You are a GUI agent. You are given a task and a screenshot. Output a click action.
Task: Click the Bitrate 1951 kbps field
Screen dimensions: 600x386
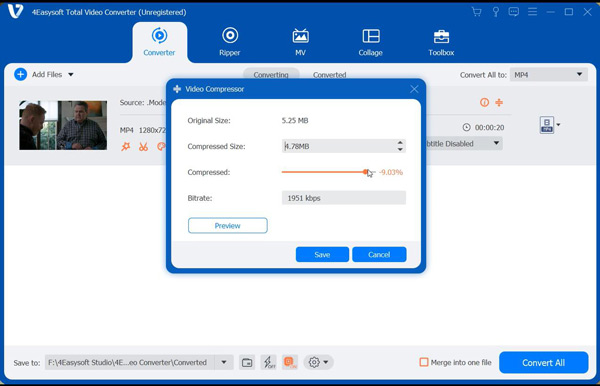[344, 198]
